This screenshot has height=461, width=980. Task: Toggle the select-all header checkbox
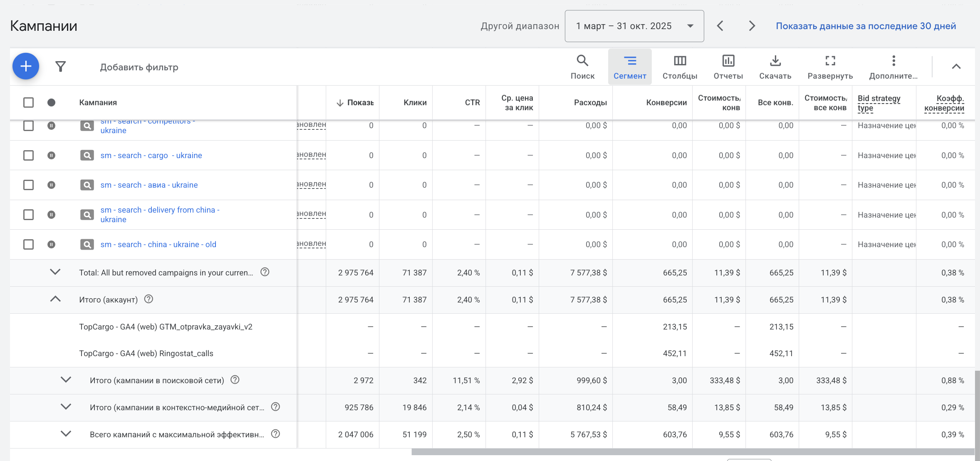[28, 102]
